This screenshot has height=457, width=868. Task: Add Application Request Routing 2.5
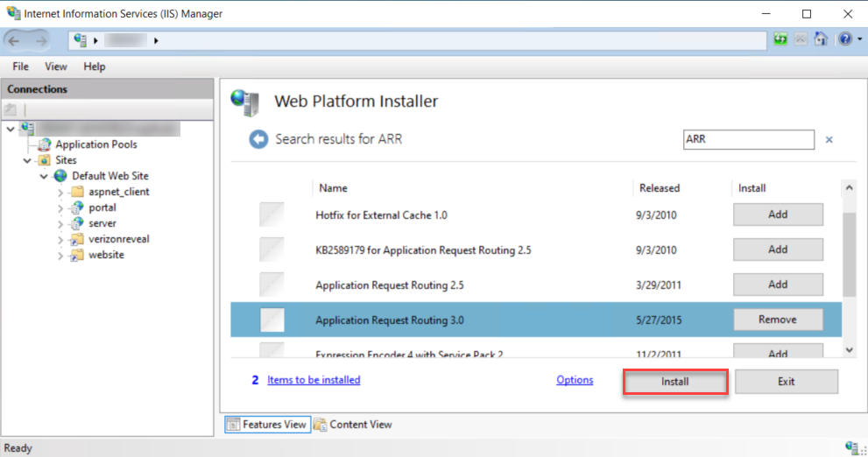[x=778, y=285]
